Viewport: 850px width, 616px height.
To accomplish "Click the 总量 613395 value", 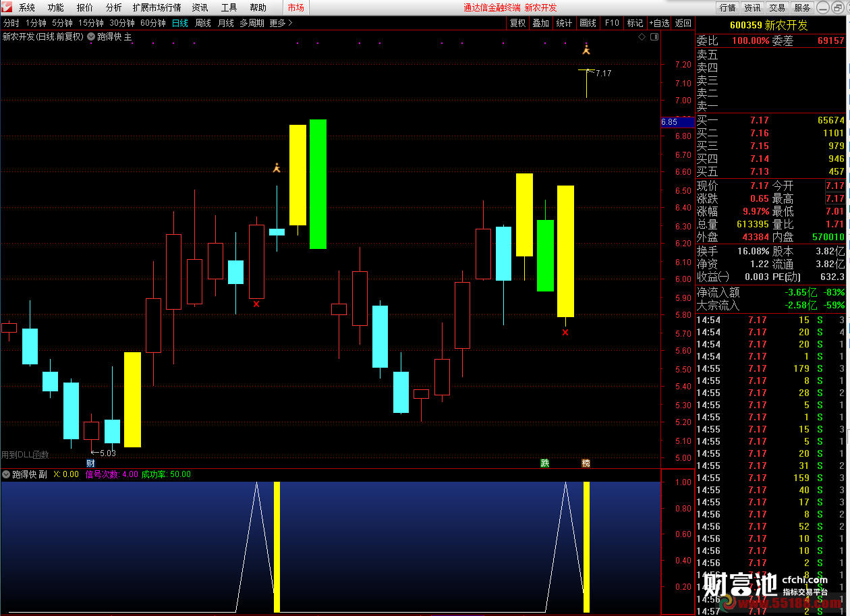I will [x=753, y=224].
